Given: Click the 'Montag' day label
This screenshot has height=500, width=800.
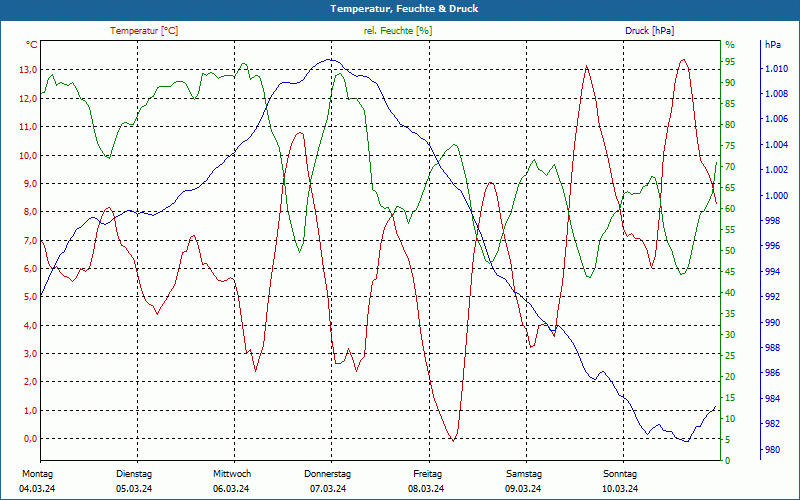Looking at the screenshot, I should click(37, 474).
